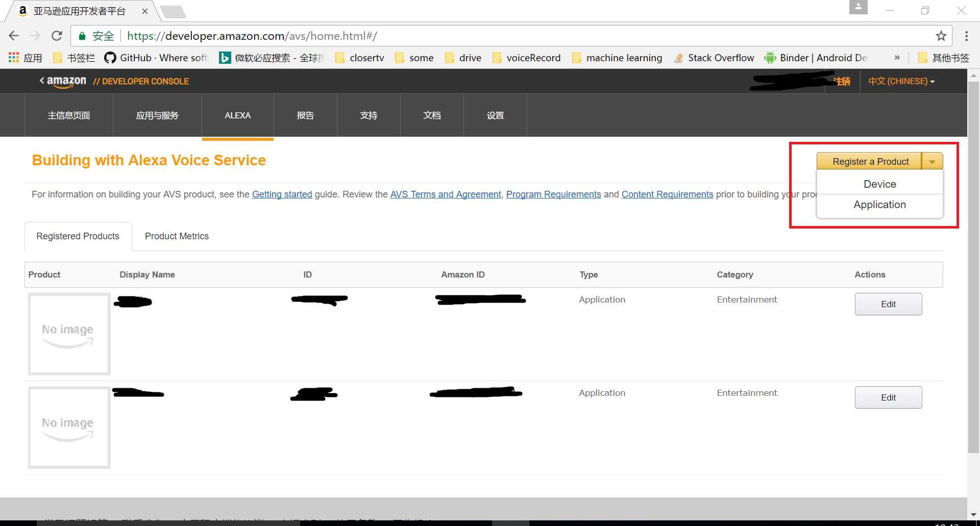Select Device from the register menu
This screenshot has height=526, width=980.
(879, 184)
